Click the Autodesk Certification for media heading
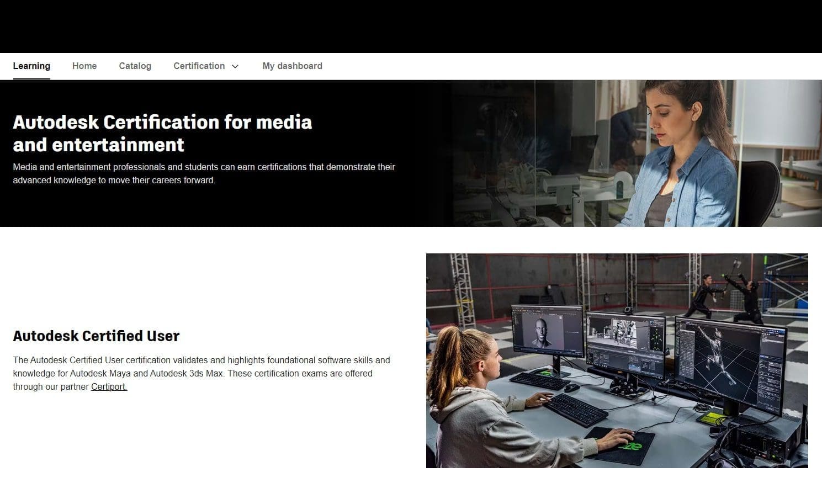The image size is (822, 504). click(162, 133)
